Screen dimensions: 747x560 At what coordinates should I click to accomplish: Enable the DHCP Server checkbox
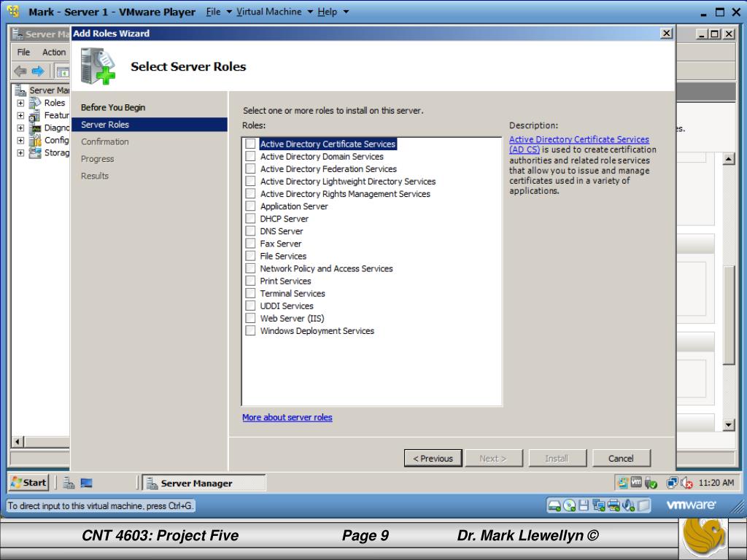pos(251,219)
